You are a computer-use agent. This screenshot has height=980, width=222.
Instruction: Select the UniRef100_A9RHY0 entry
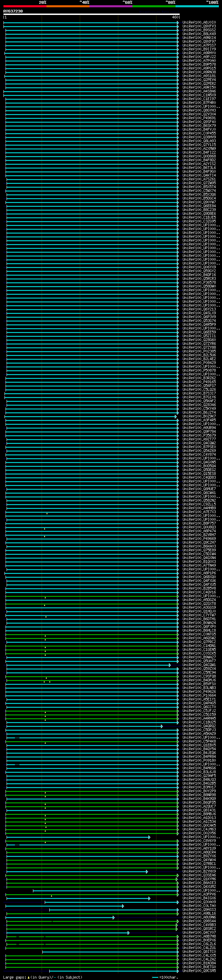[199, 53]
